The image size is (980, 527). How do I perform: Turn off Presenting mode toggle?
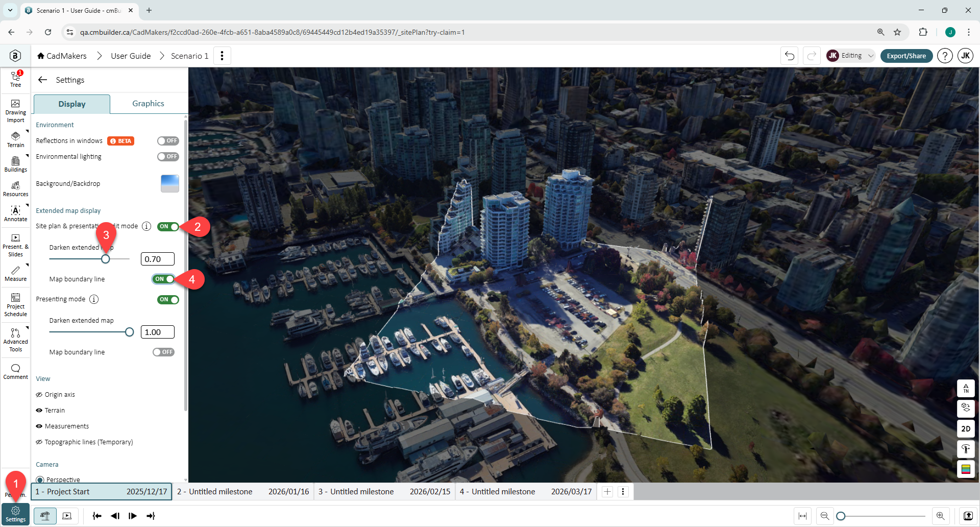(168, 300)
